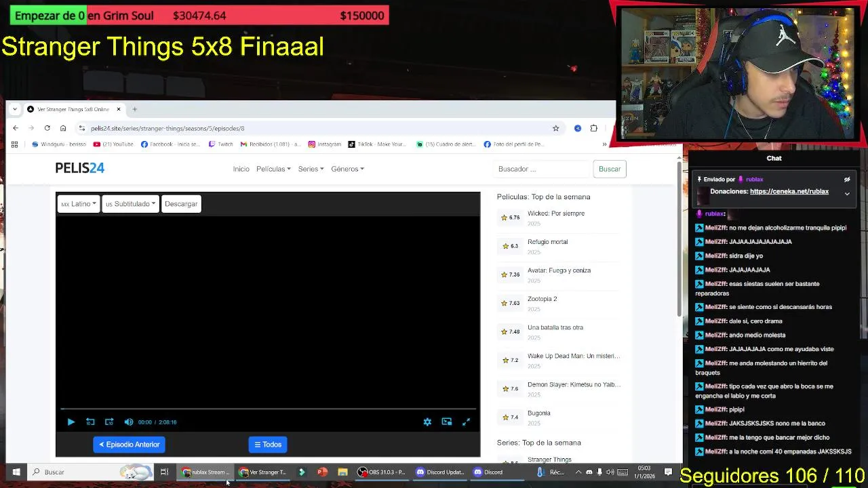Click the taskbar Buscar search box
The height and width of the screenshot is (488, 868).
coord(90,472)
